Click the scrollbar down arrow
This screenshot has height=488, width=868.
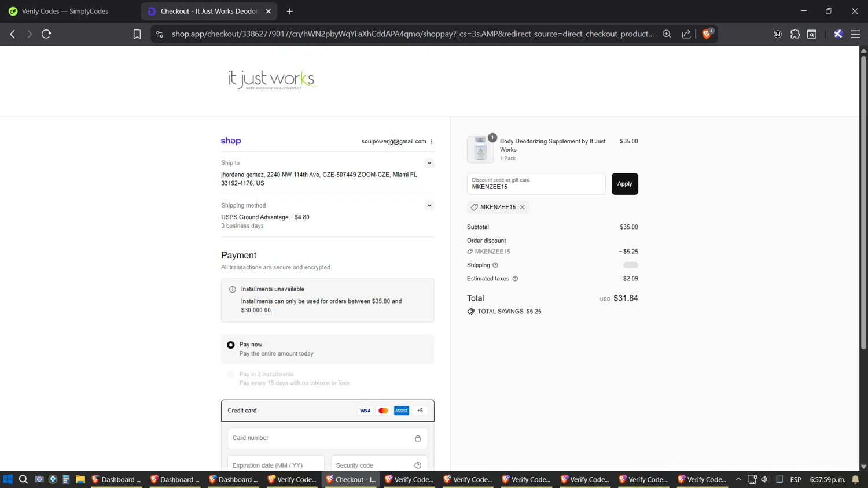[863, 467]
